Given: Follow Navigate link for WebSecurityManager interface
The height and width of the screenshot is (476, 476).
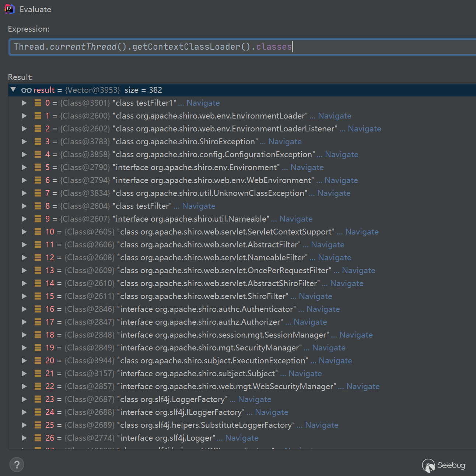Looking at the screenshot, I should [363, 387].
